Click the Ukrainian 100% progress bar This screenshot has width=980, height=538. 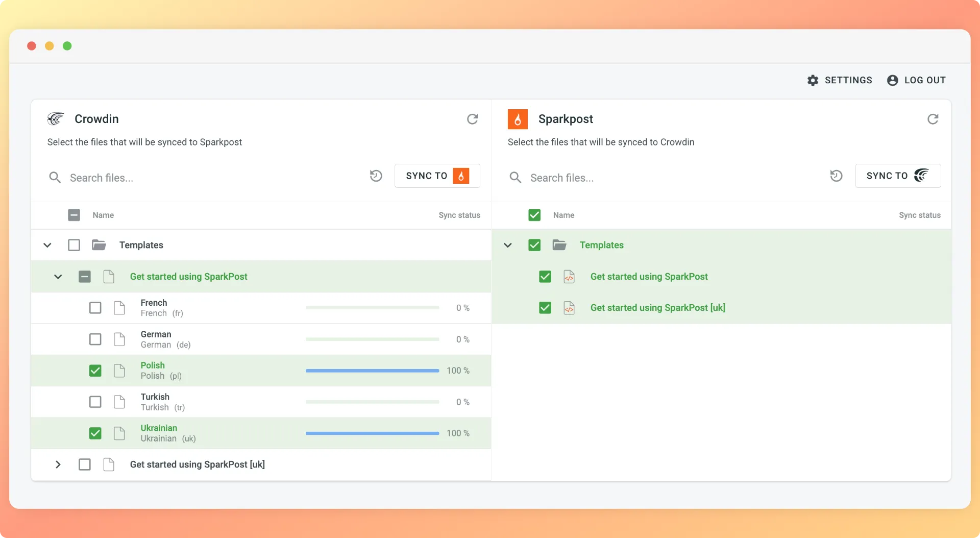[373, 433]
